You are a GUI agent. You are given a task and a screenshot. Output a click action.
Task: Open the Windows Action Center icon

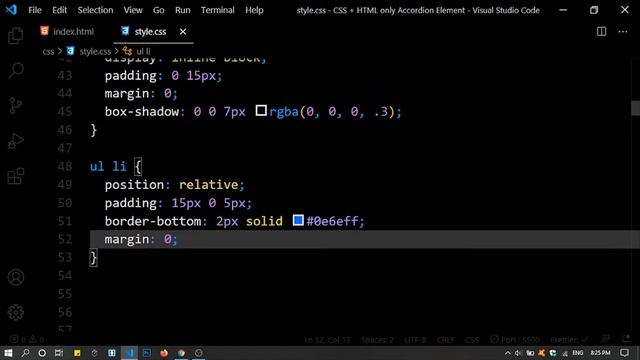(x=624, y=353)
